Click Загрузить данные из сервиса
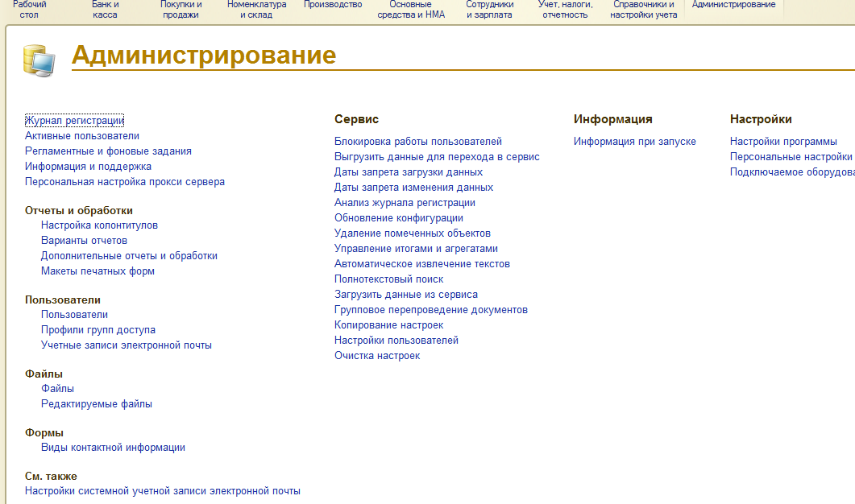This screenshot has height=504, width=855. (405, 294)
